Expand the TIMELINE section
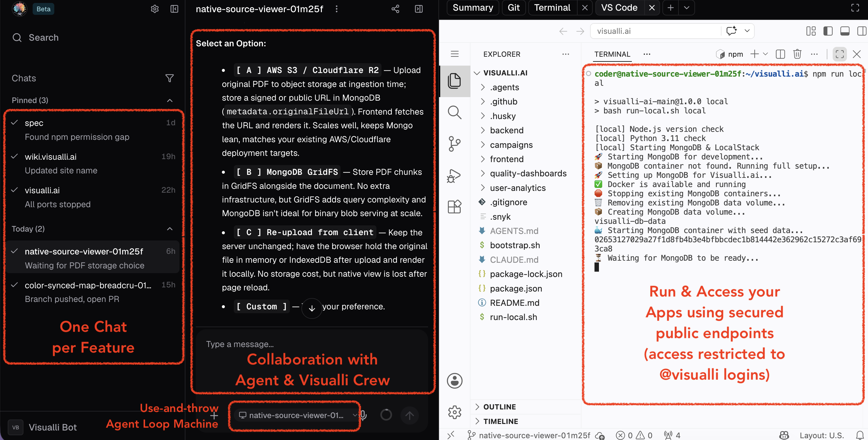Image resolution: width=868 pixels, height=440 pixels. [x=500, y=422]
